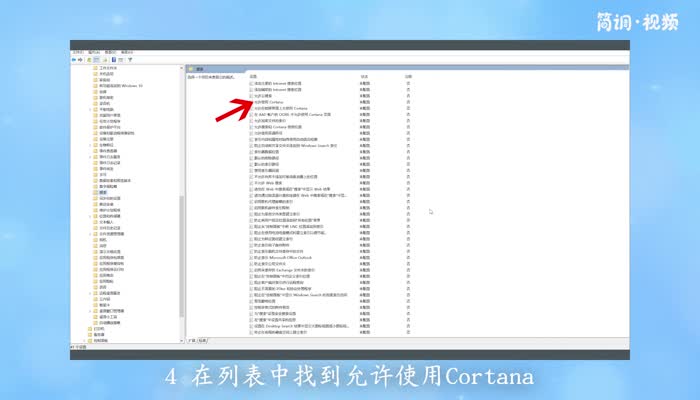Image resolution: width=700 pixels, height=400 pixels.
Task: Click folder icon in 搜索 pane header
Action: pos(191,69)
